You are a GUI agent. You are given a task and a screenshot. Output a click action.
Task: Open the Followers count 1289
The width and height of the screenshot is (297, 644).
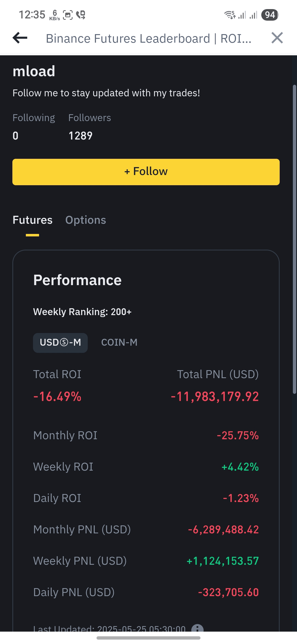(81, 136)
